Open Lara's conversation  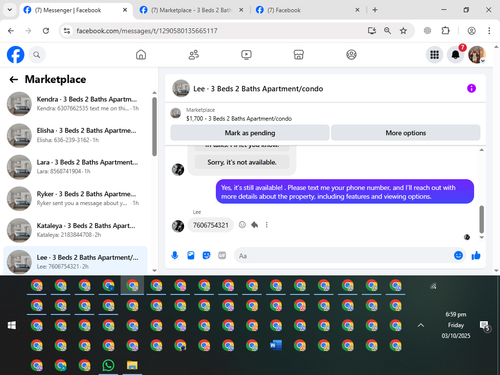75,167
